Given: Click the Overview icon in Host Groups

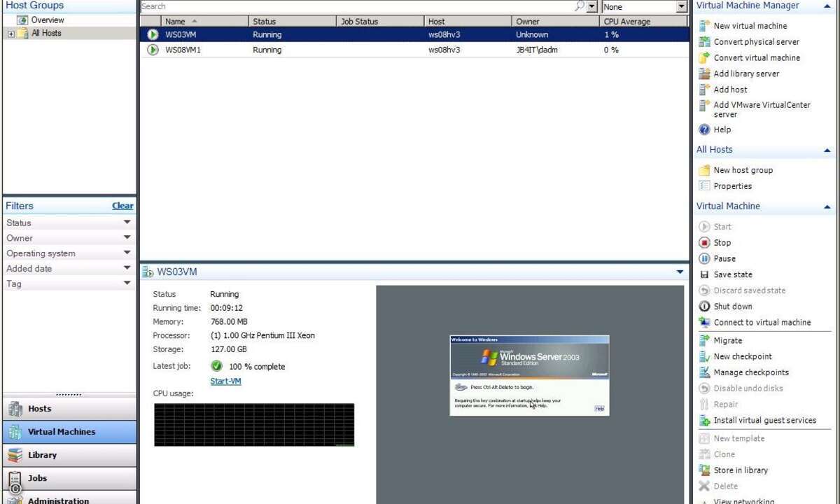Looking at the screenshot, I should [x=22, y=20].
